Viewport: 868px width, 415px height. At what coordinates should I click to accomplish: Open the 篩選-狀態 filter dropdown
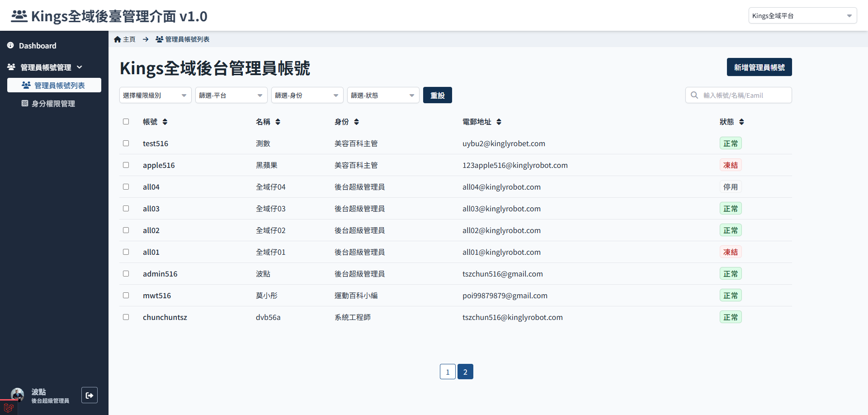(383, 95)
